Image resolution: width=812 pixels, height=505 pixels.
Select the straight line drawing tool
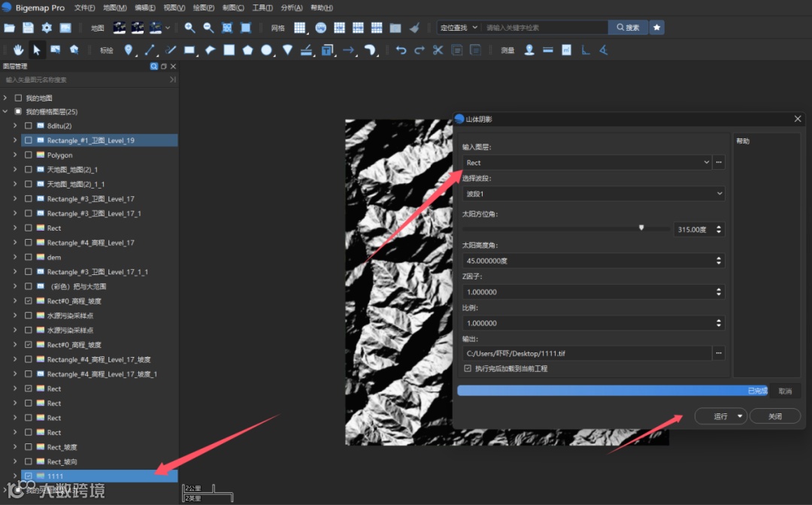tap(150, 50)
